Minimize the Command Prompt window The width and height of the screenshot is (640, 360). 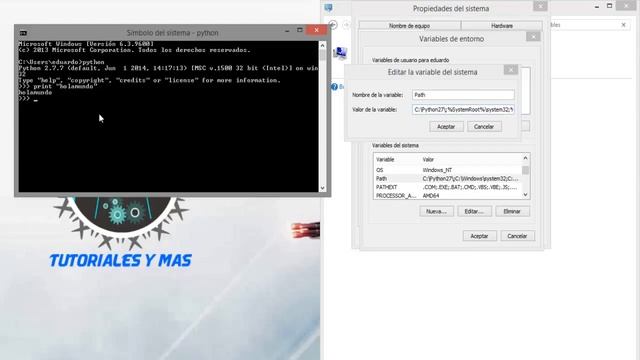point(287,31)
